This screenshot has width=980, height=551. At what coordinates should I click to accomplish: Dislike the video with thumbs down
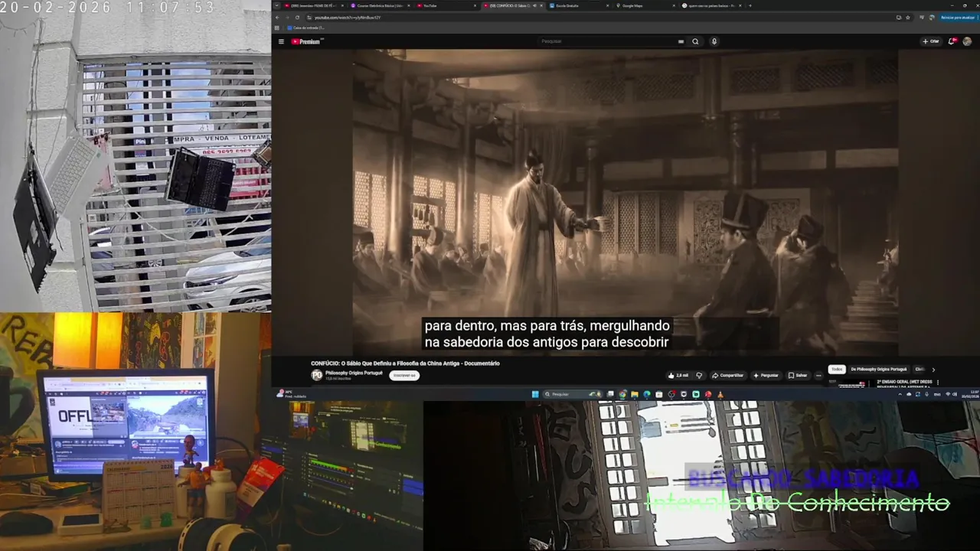[x=699, y=375]
